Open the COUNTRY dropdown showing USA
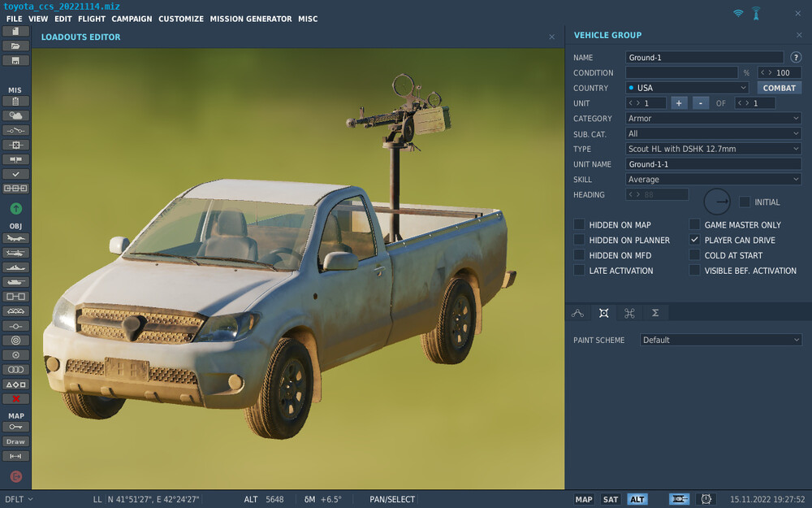The image size is (812, 508). coord(687,88)
